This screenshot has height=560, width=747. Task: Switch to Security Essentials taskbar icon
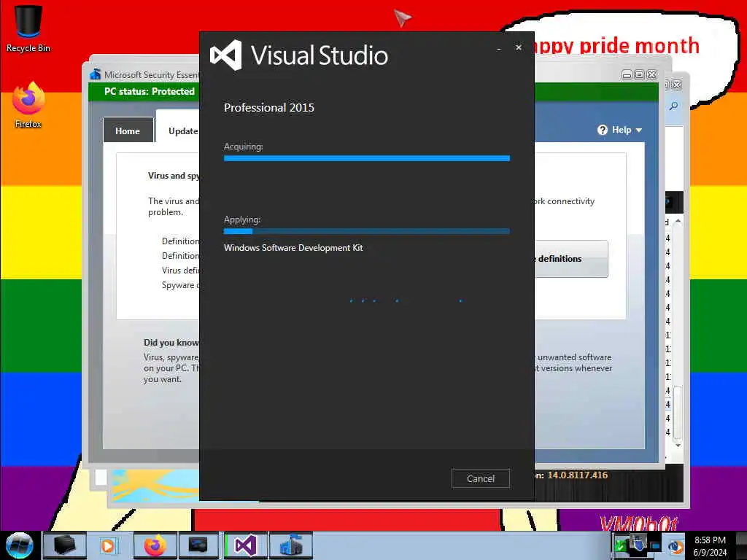[290, 545]
